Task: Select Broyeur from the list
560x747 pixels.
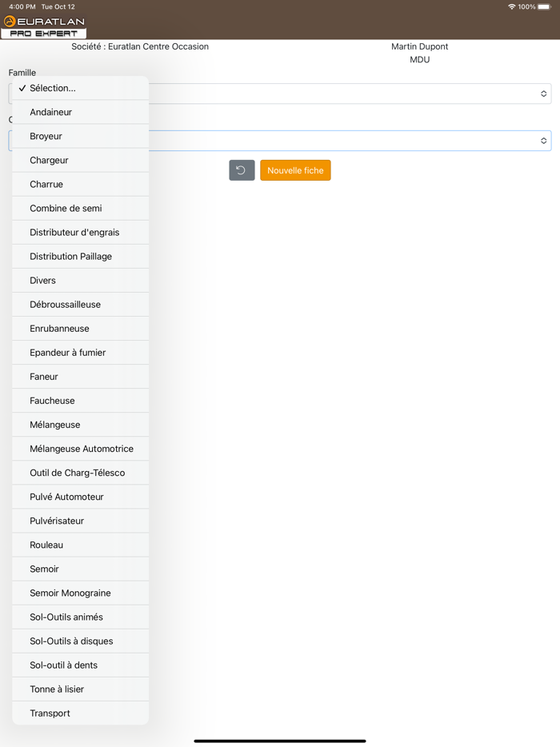Action: [x=80, y=136]
